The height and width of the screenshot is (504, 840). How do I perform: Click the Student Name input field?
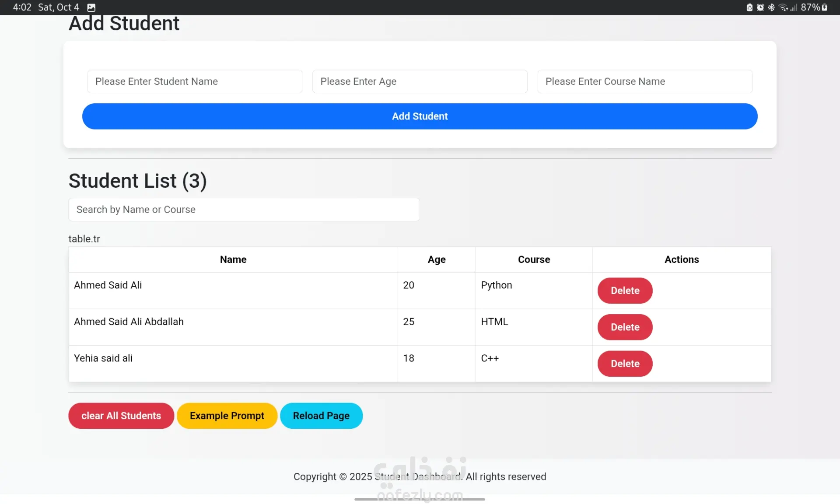click(195, 81)
